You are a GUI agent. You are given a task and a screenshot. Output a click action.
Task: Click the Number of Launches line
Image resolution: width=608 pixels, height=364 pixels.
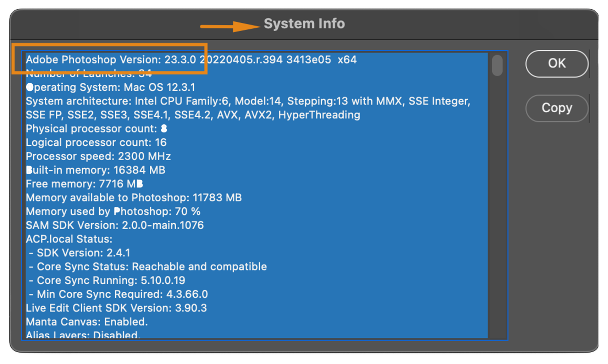click(x=89, y=73)
